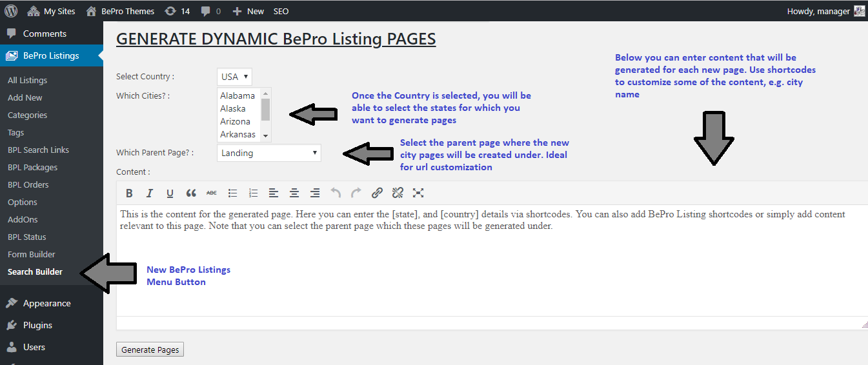Screen dimensions: 868x365
Task: Open Options submenu item
Action: (x=22, y=202)
